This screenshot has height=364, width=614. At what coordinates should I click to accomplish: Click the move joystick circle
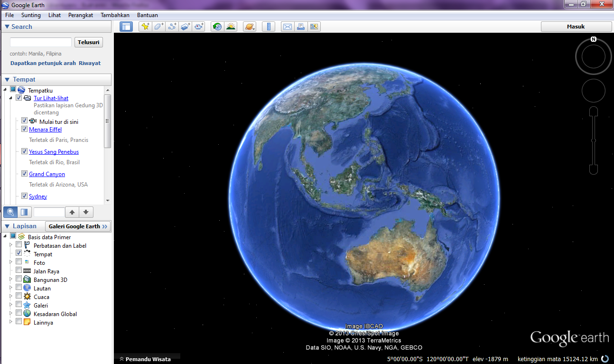(x=593, y=91)
